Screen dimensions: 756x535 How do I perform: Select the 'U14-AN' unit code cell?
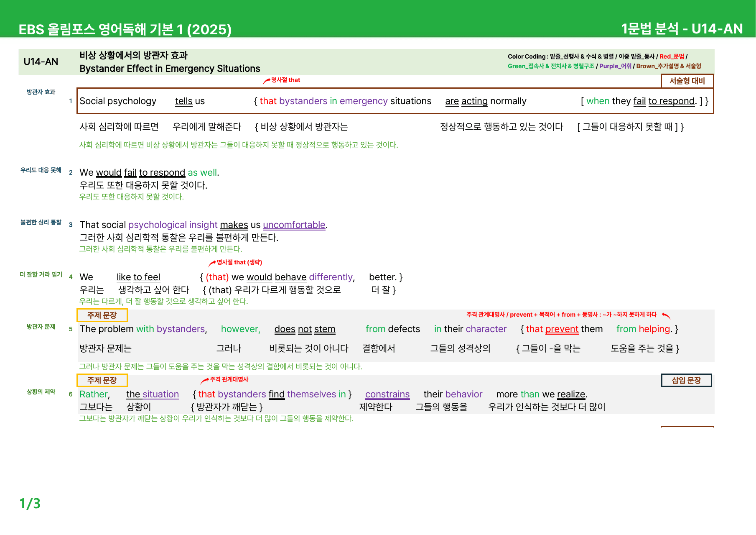41,61
